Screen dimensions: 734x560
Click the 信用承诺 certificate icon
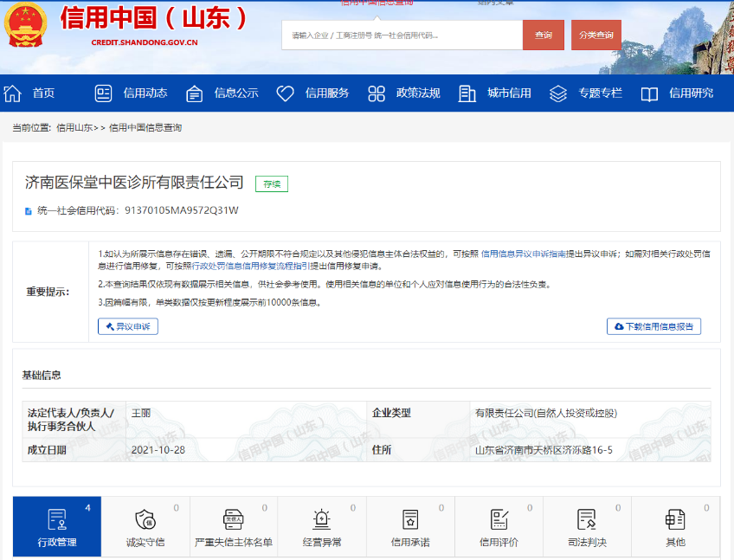pos(410,519)
